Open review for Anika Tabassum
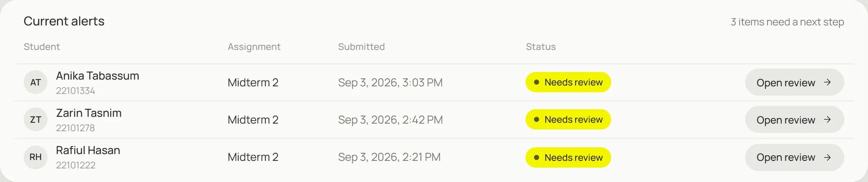The image size is (868, 182). point(794,82)
